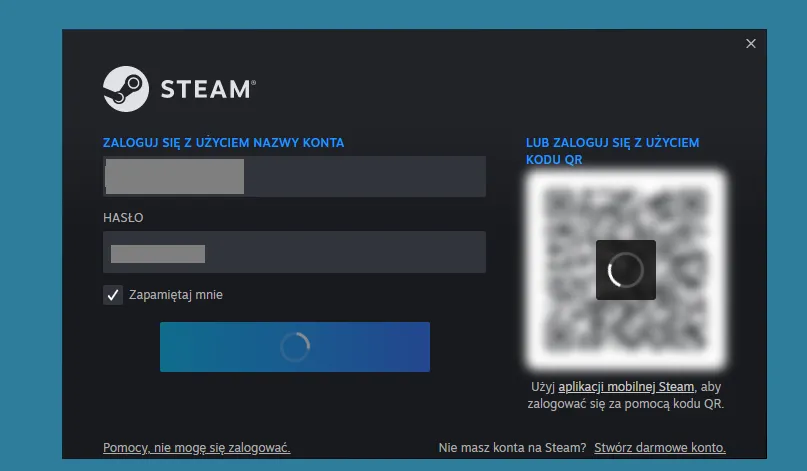Click the LUB ZALOGUJ SIĘ Z UŻYCIEM KODU QR heading

point(612,151)
